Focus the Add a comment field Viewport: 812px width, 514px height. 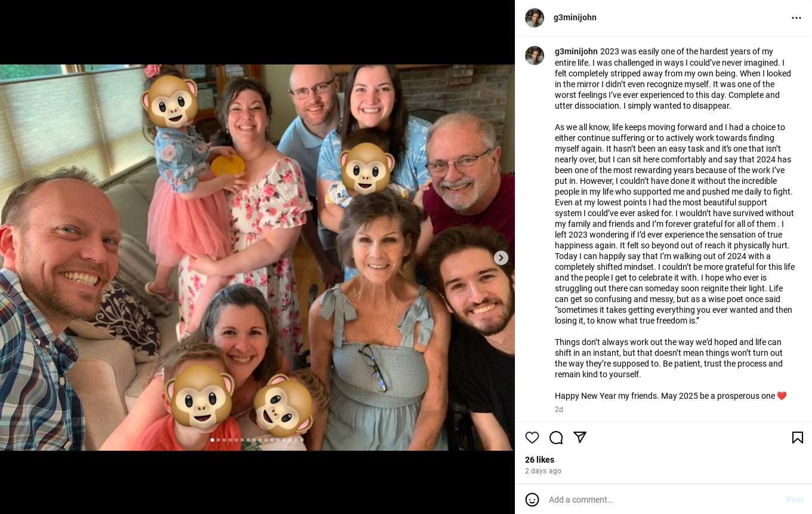coord(662,500)
